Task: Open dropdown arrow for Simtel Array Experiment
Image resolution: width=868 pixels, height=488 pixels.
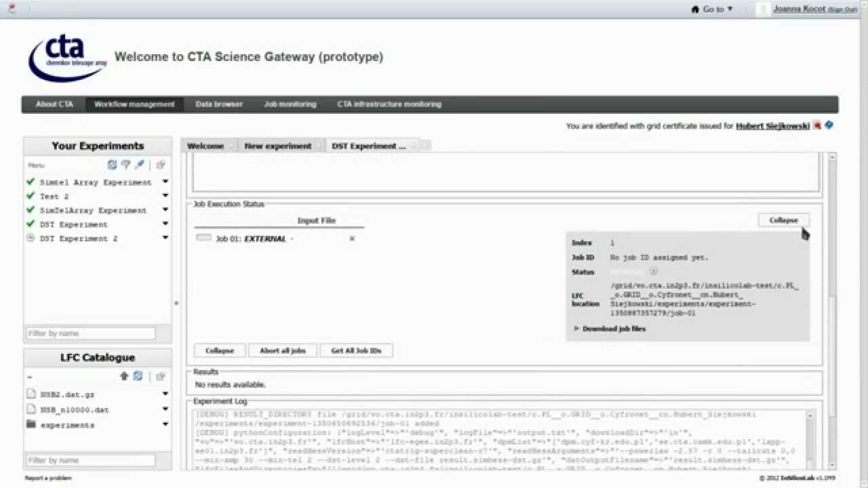Action: coord(165,182)
